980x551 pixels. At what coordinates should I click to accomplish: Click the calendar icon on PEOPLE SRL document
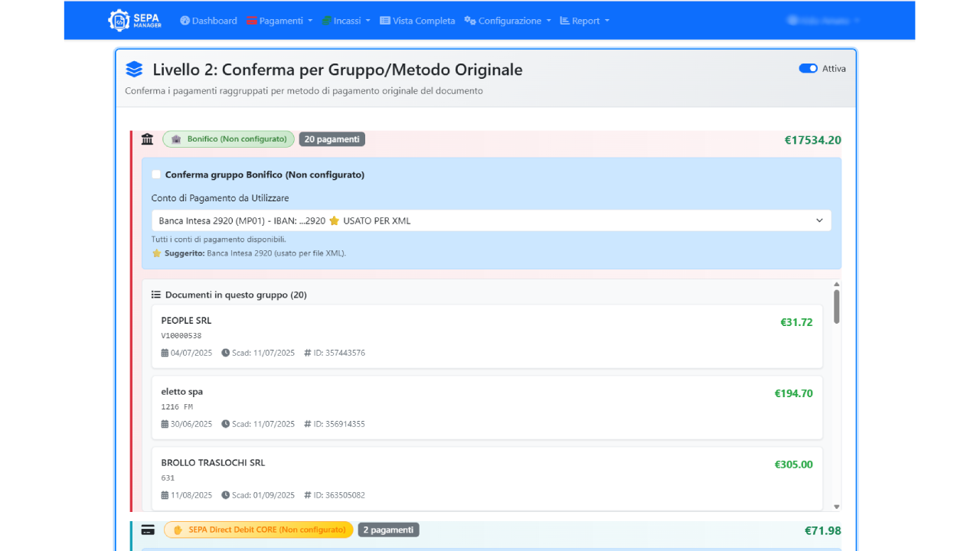[165, 353]
